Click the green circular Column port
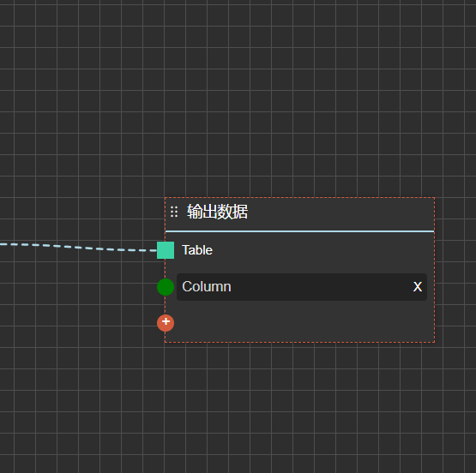Image resolution: width=476 pixels, height=473 pixels. pos(166,287)
